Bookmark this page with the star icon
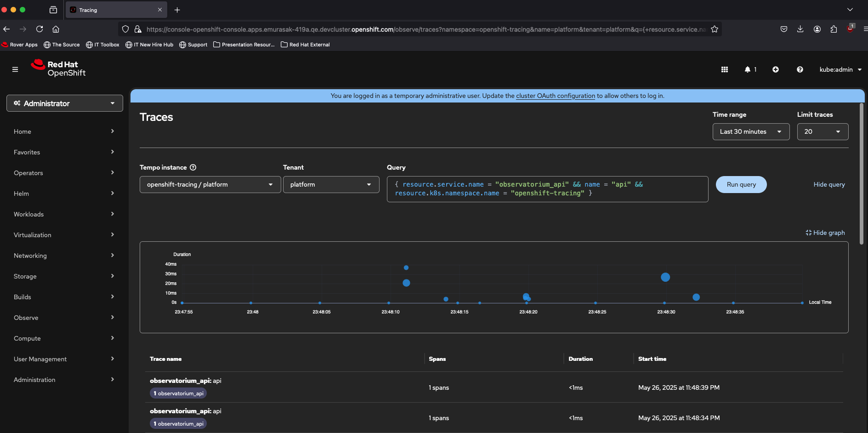The height and width of the screenshot is (433, 868). 715,29
